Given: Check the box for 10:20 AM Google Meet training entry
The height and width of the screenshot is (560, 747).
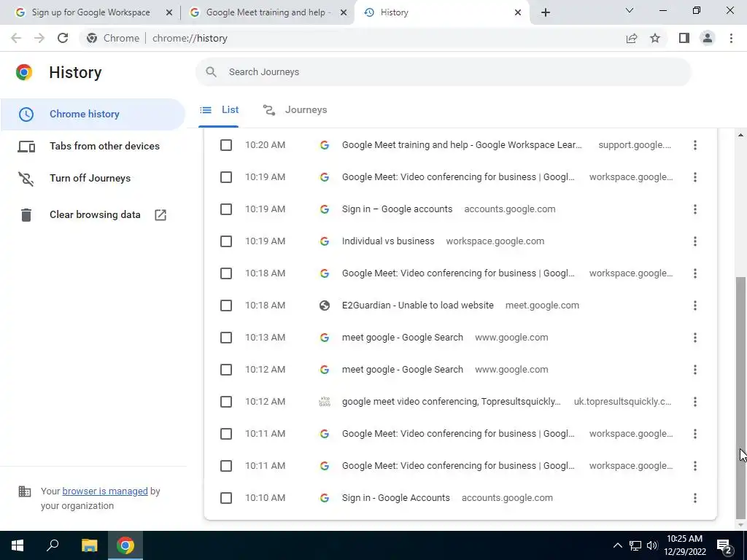Looking at the screenshot, I should (x=226, y=145).
